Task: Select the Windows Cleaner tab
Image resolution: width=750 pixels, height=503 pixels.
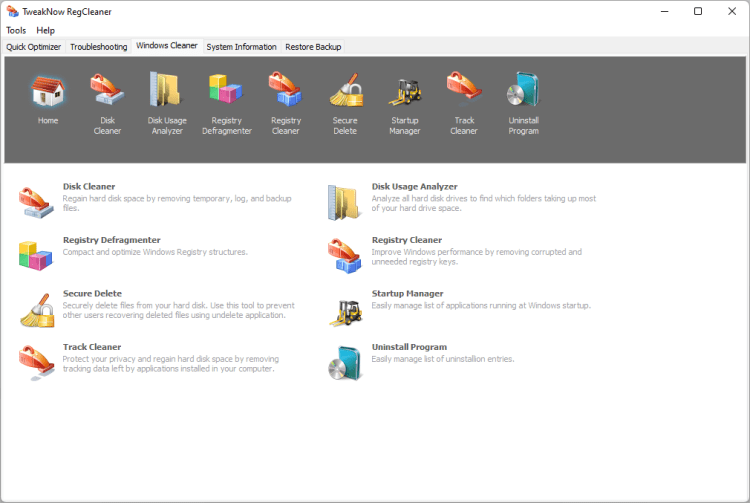Action: click(x=166, y=45)
